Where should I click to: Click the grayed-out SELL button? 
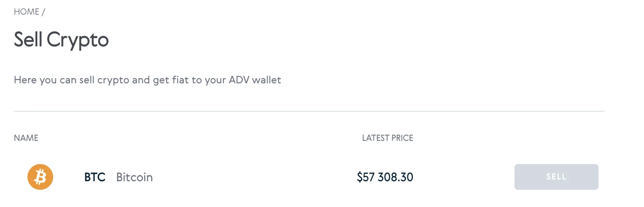point(556,177)
